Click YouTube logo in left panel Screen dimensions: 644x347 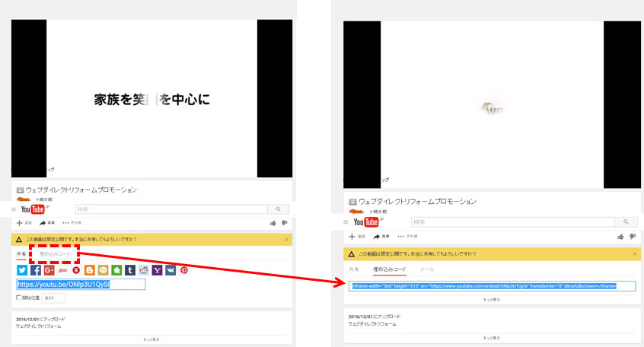coord(33,209)
